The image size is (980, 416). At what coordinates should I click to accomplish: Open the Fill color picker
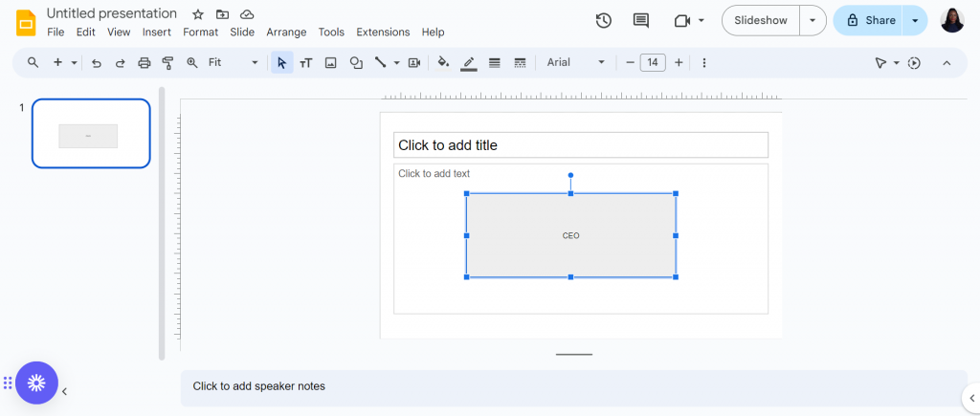[443, 62]
